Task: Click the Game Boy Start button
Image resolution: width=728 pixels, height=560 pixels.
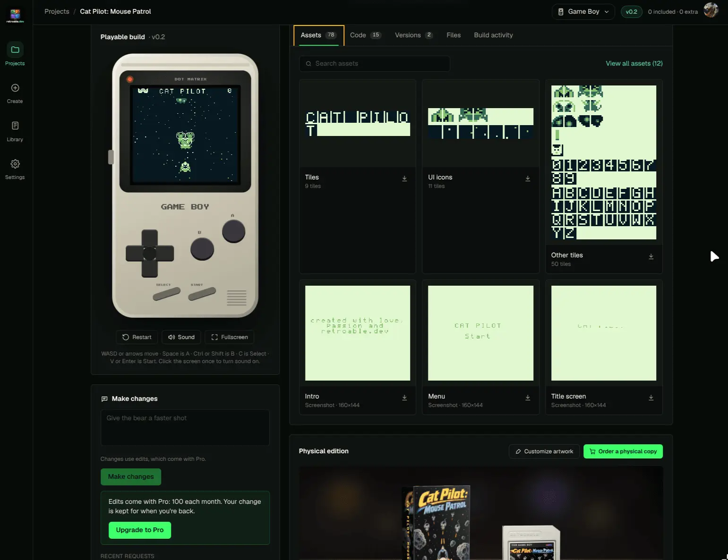Action: pyautogui.click(x=202, y=294)
